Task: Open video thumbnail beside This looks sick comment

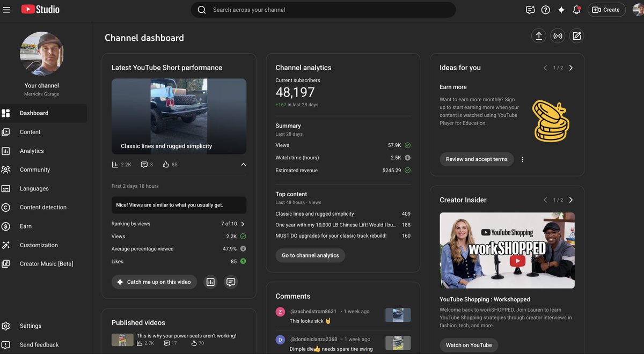Action: (398, 315)
